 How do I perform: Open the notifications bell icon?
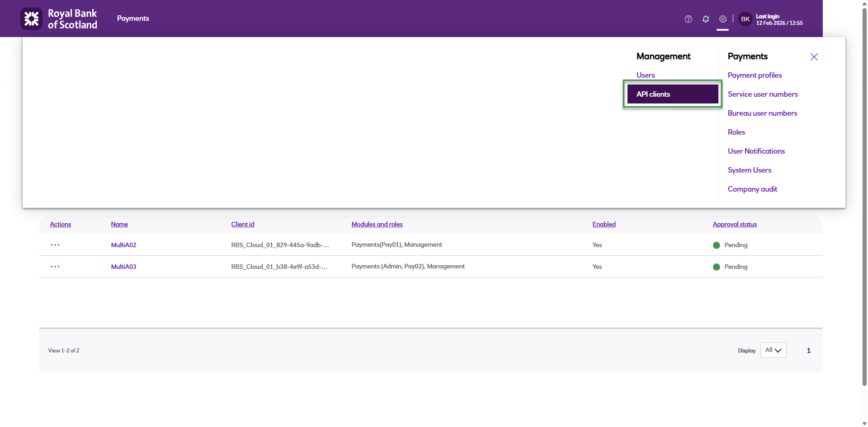(706, 19)
